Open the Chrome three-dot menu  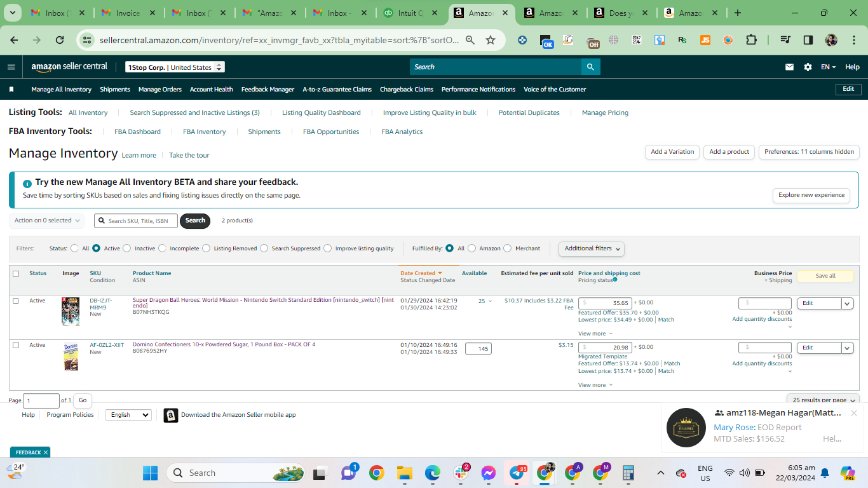(853, 40)
